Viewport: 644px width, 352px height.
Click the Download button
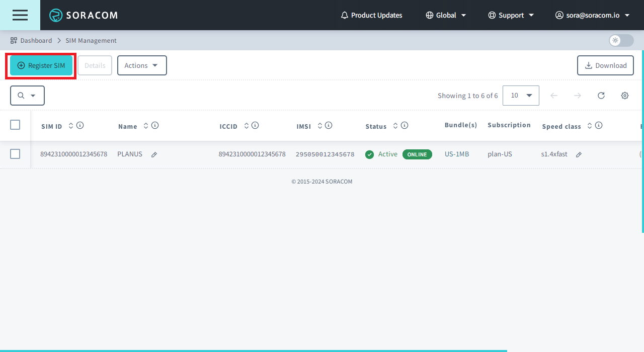(605, 65)
